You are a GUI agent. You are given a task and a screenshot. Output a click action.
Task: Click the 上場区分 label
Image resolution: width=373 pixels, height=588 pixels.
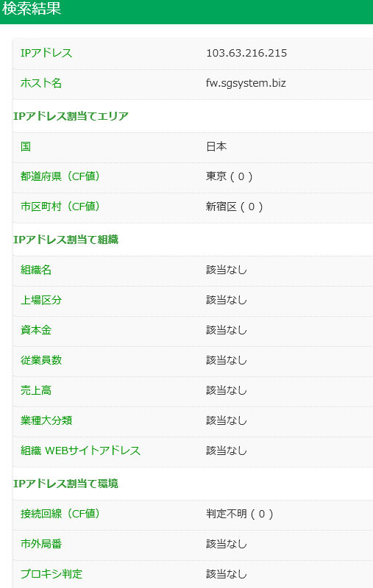41,300
